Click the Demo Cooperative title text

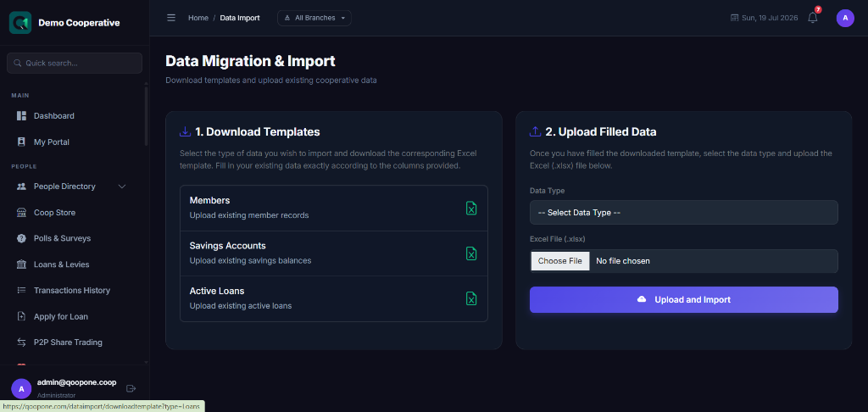79,23
